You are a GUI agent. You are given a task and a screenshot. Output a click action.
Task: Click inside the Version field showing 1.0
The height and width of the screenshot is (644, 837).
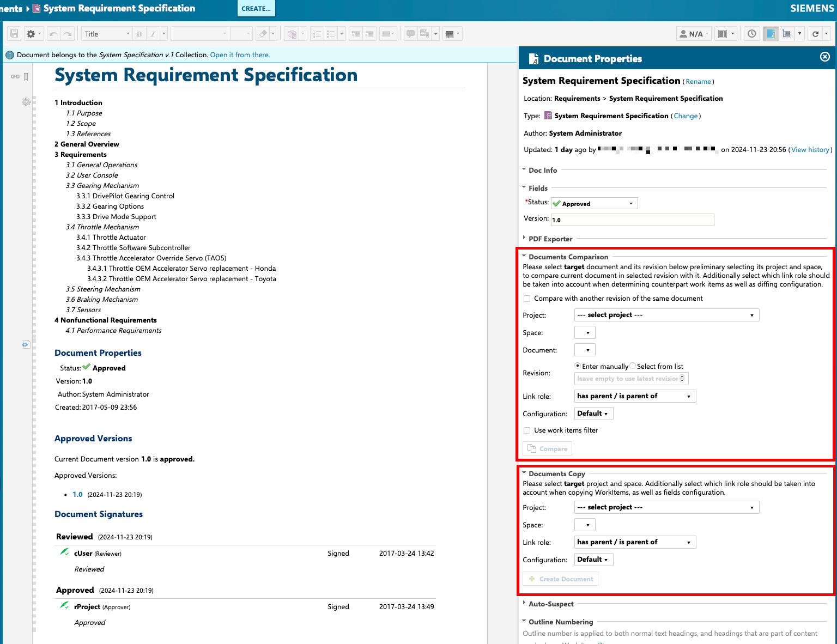pos(632,220)
